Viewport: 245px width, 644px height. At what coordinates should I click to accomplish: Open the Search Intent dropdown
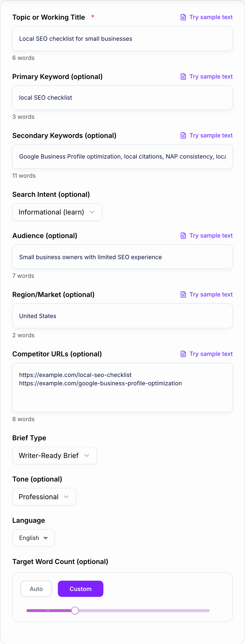[57, 212]
